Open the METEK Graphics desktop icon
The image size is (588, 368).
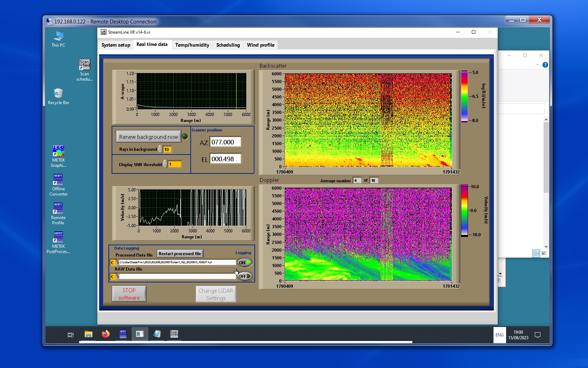(x=58, y=151)
